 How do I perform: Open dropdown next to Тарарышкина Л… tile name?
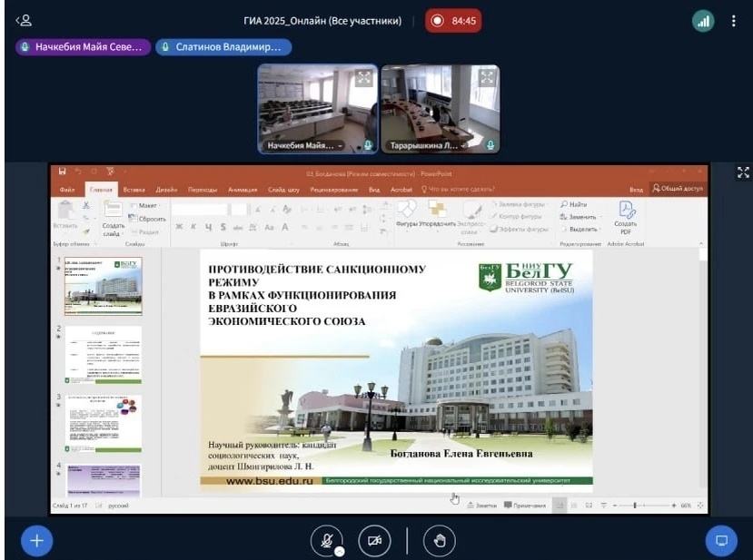click(x=463, y=145)
